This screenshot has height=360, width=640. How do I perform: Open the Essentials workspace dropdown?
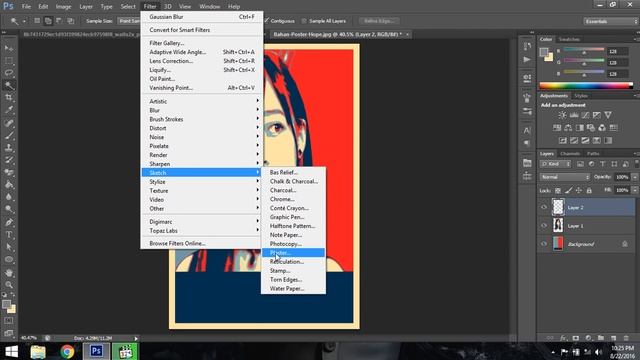(611, 21)
